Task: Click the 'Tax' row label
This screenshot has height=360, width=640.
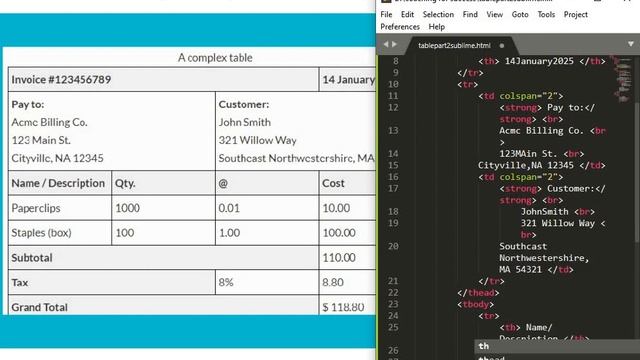Action: point(20,282)
